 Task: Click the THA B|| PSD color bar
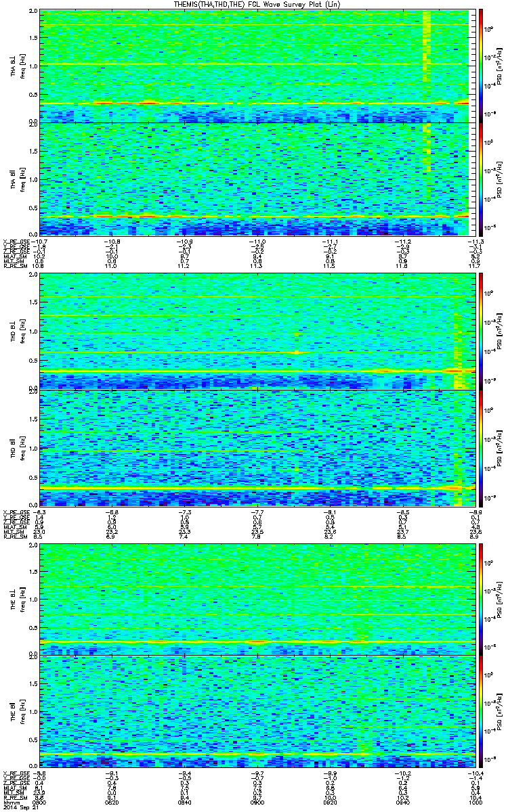click(x=482, y=179)
